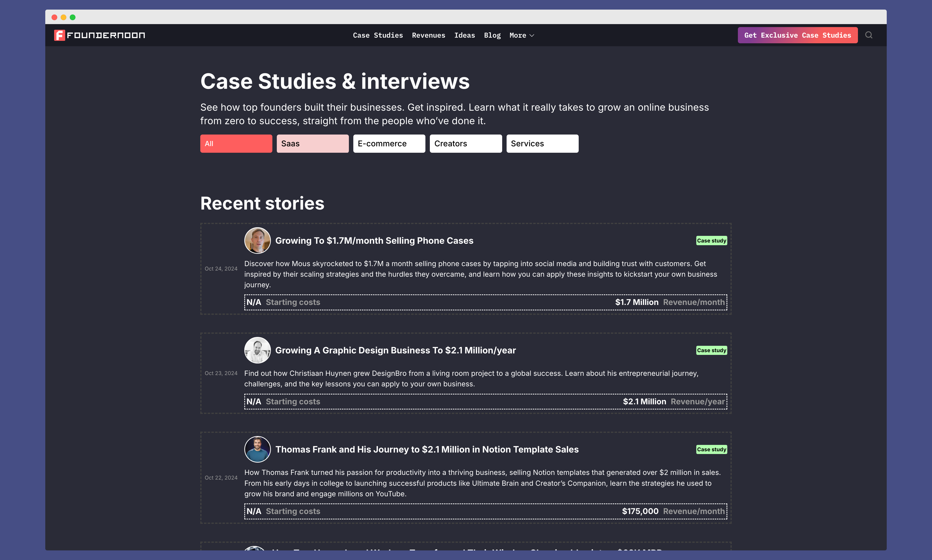
Task: Click the red close window button
Action: 54,17
